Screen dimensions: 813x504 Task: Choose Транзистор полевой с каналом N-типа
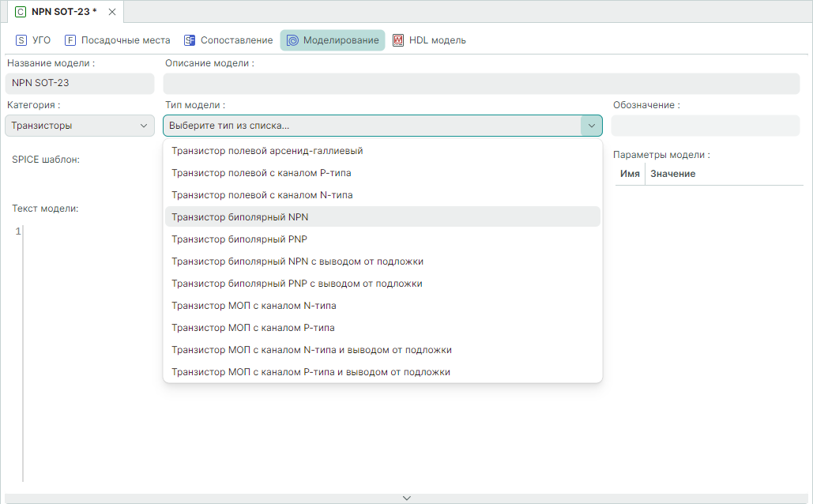click(382, 195)
